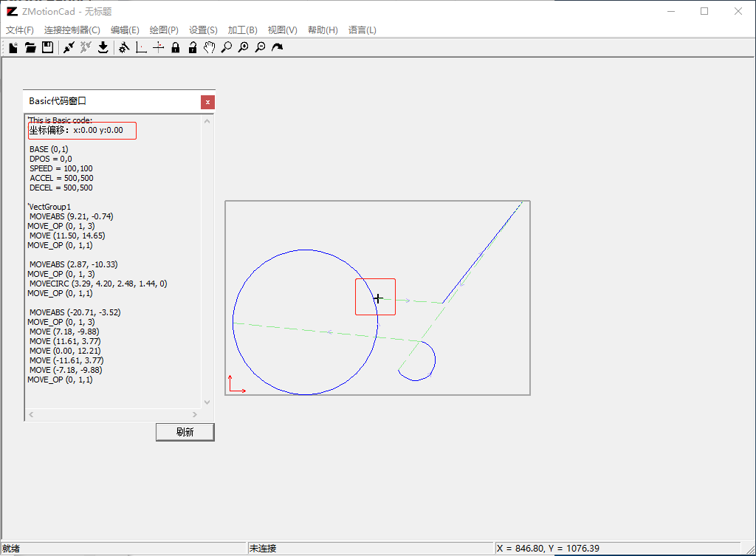Open the 帮助(H) menu
Screen dimensions: 756x556
[x=323, y=30]
